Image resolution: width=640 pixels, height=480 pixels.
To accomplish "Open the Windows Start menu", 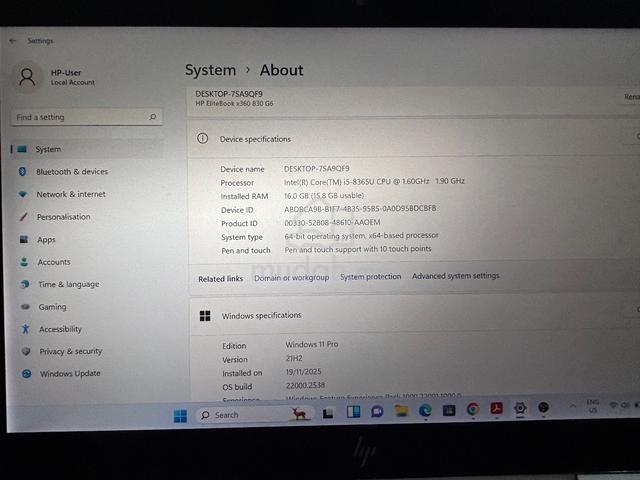I will tap(180, 416).
